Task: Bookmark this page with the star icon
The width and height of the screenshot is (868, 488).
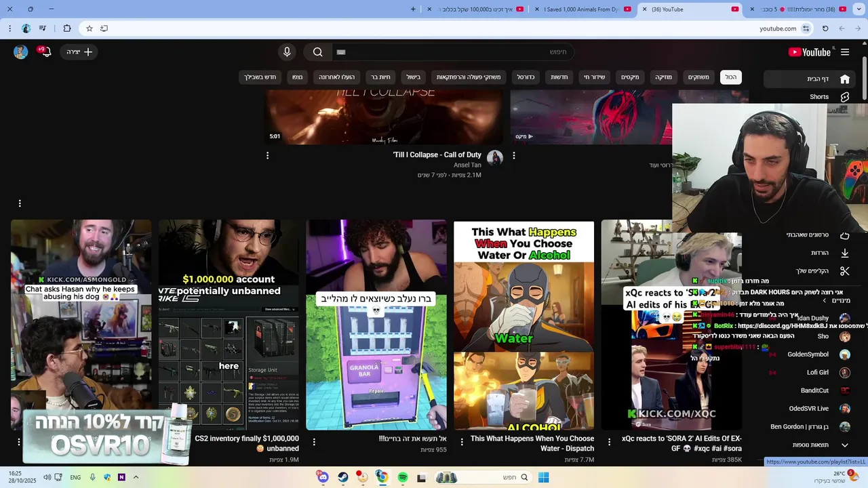Action: (x=89, y=28)
